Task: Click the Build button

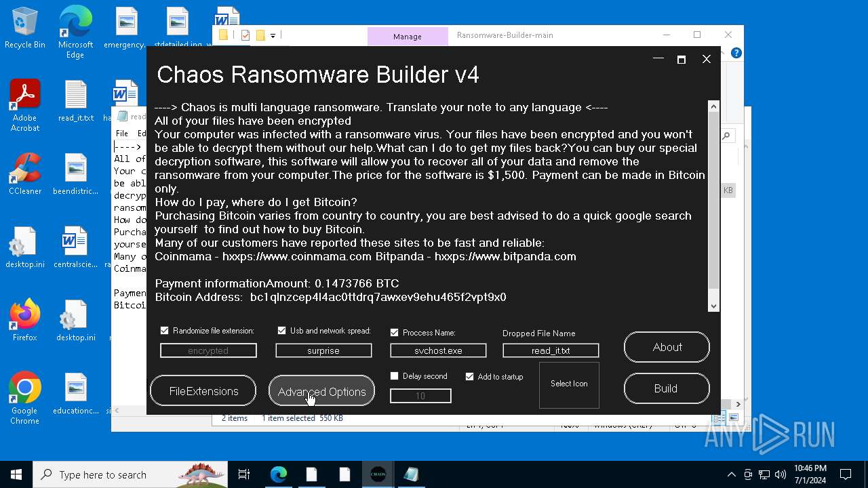Action: (667, 388)
